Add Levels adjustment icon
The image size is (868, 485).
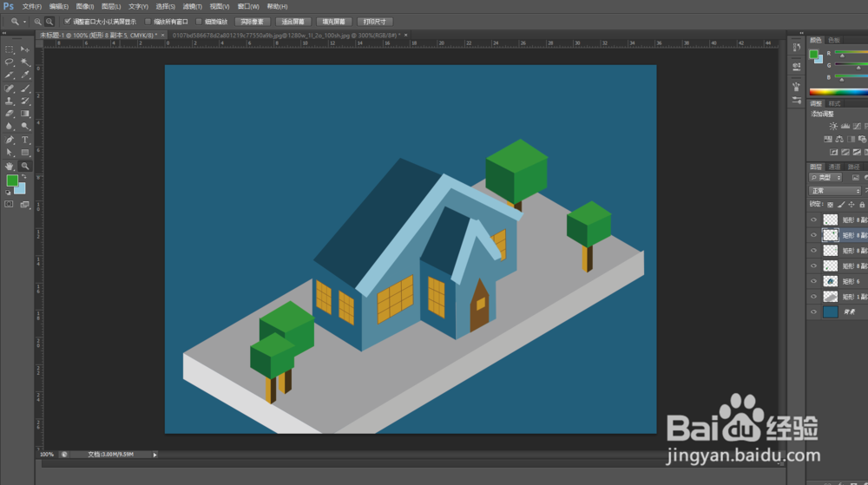pyautogui.click(x=845, y=126)
